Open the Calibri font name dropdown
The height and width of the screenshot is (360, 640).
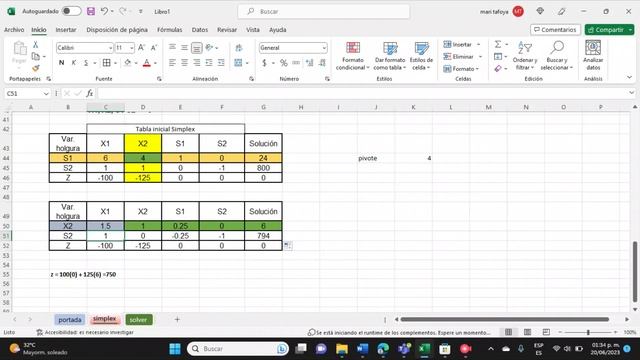110,48
